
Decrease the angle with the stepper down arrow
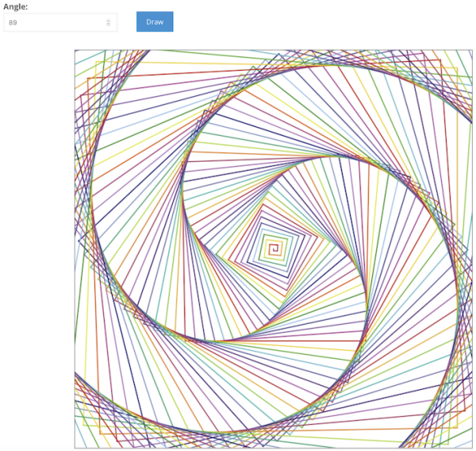[109, 25]
